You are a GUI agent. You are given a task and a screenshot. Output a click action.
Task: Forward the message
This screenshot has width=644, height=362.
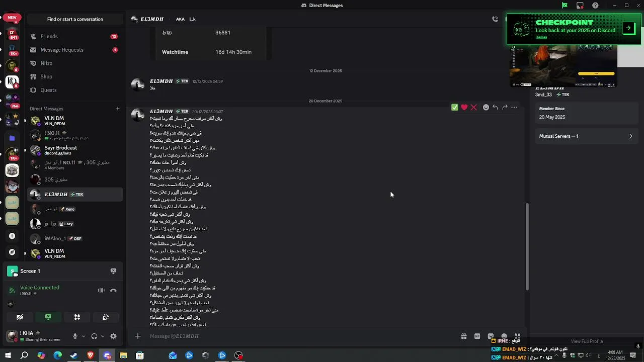tap(505, 107)
